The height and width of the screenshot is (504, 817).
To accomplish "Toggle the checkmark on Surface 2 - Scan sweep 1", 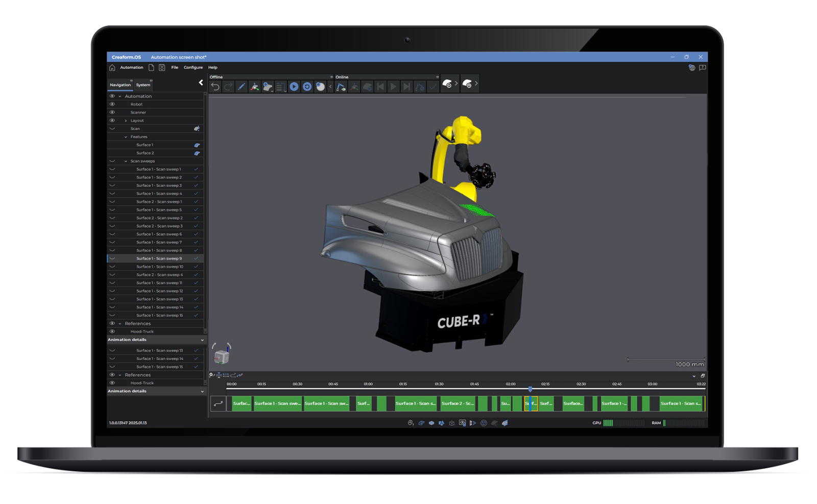I will [x=196, y=202].
